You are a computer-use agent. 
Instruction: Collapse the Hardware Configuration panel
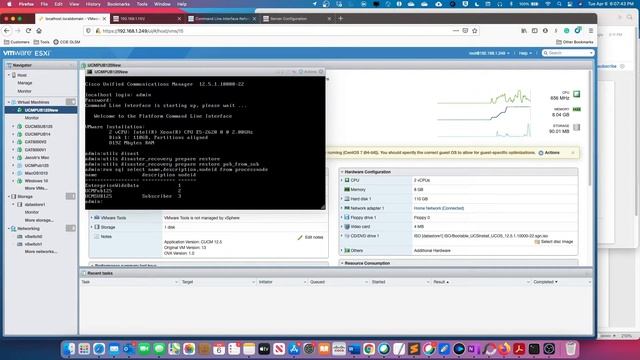click(x=342, y=172)
